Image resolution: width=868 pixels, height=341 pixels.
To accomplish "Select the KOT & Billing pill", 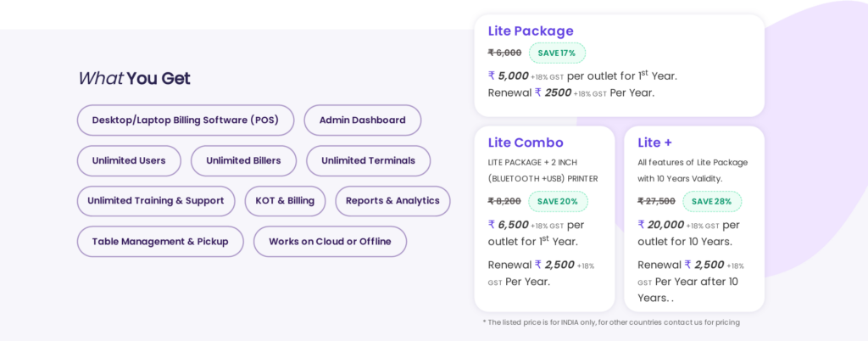I will 285,201.
